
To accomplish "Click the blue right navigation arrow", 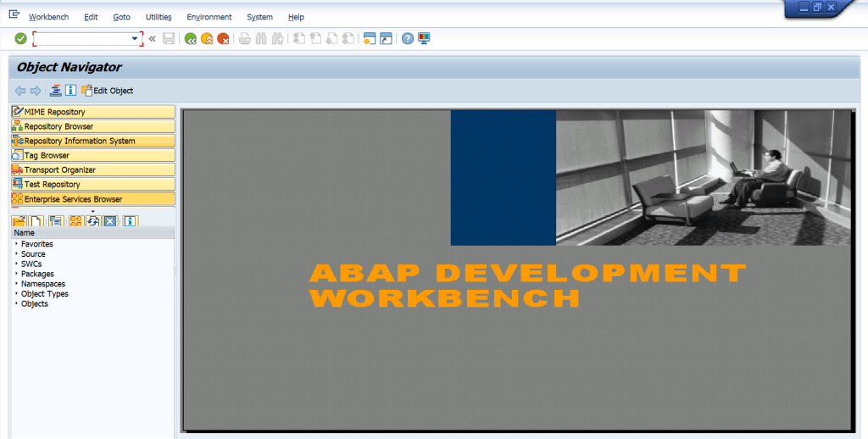I will [36, 91].
